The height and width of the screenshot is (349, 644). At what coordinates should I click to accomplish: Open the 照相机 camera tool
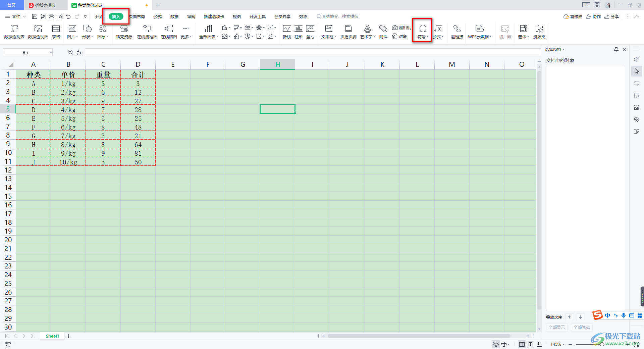(401, 28)
